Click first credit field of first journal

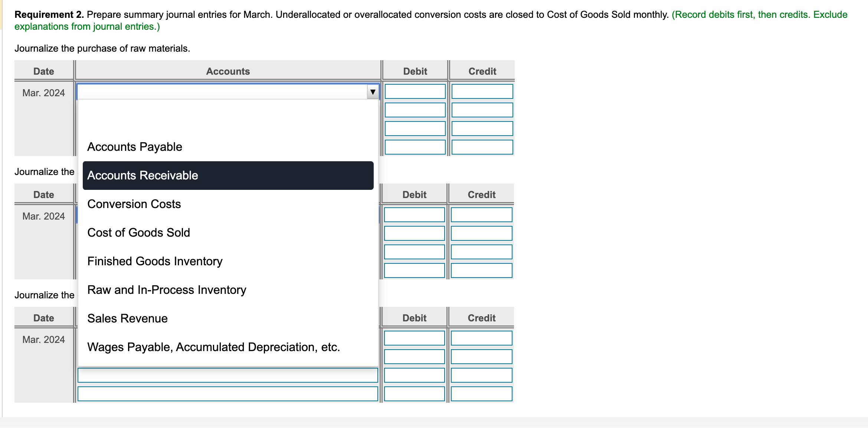coord(482,91)
